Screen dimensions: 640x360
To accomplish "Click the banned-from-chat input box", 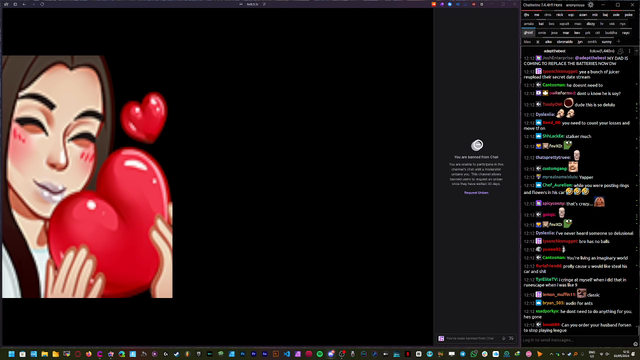I will point(476,338).
